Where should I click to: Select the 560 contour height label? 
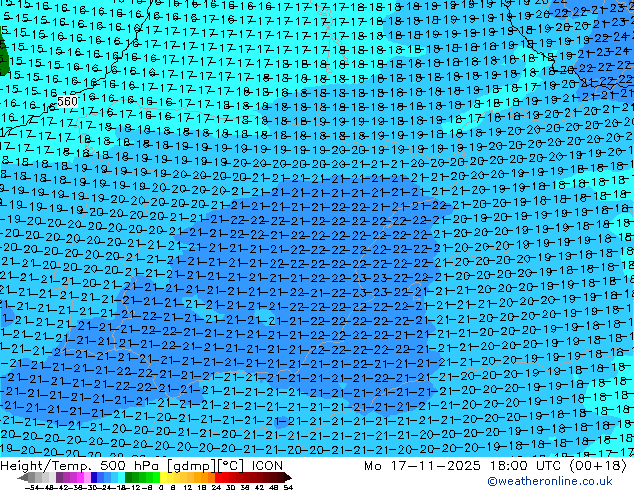pos(67,101)
